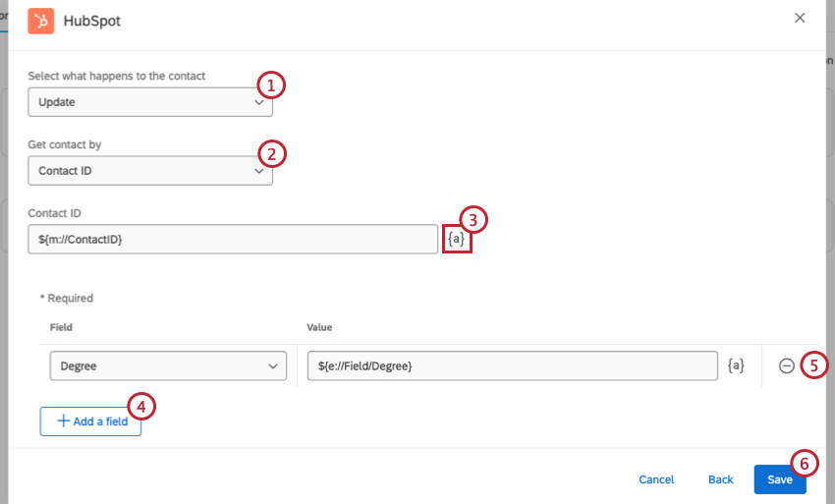This screenshot has height=504, width=835.
Task: Open piped text icon beside Contact ID
Action: pos(457,239)
